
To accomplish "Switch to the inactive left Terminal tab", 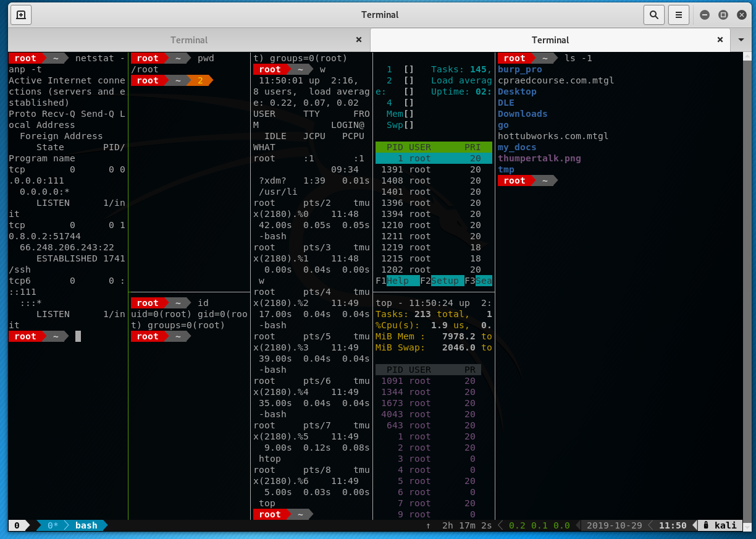I will 189,40.
